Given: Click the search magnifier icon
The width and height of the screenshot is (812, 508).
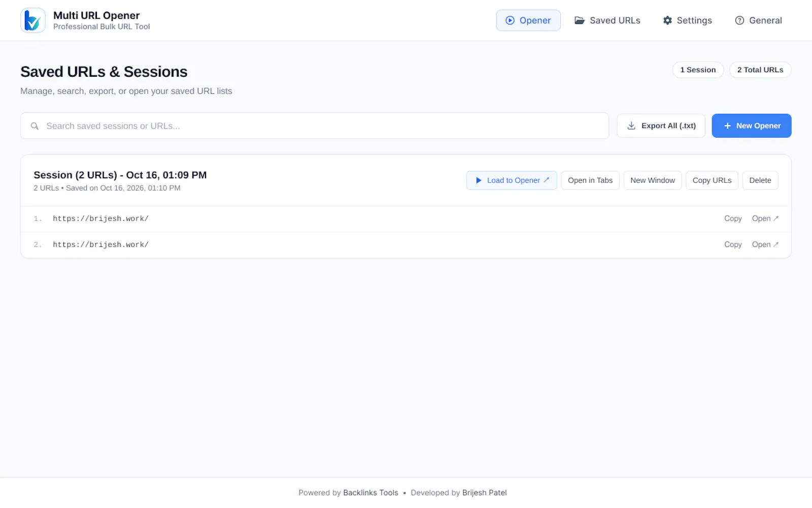Looking at the screenshot, I should [35, 126].
